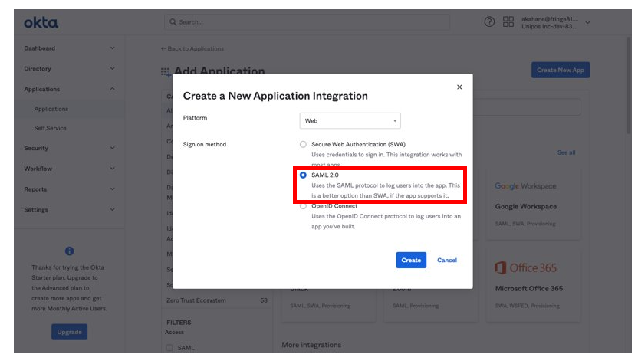Follow the Back to Applications link
This screenshot has height=364, width=638.
coord(192,48)
